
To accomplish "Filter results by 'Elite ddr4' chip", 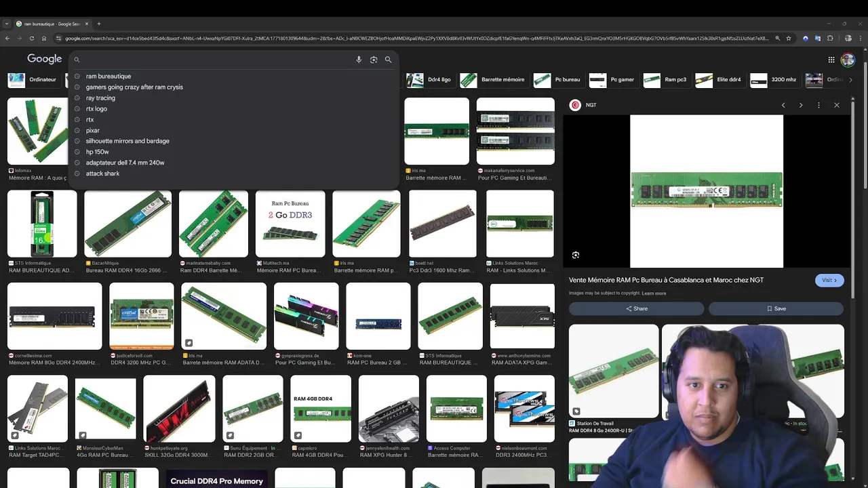I will tap(719, 80).
